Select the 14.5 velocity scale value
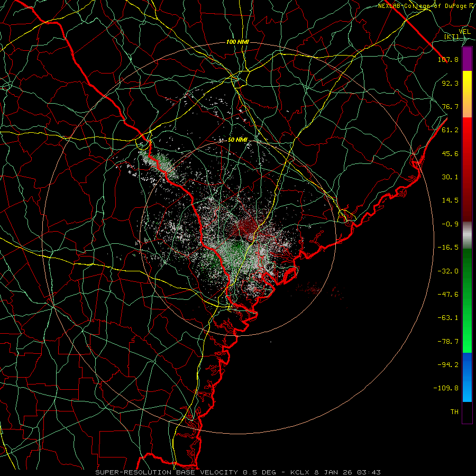The width and height of the screenshot is (476, 476). point(450,200)
